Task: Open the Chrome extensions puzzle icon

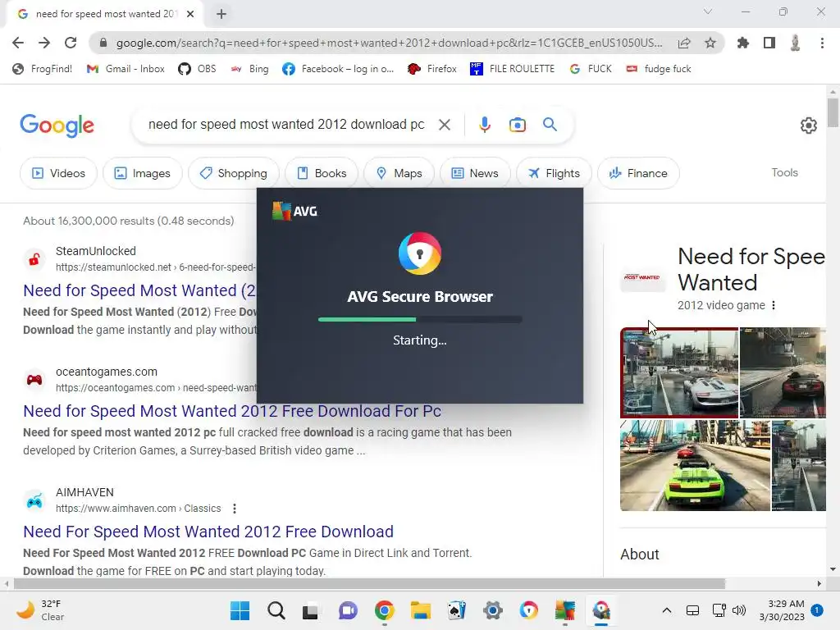Action: coord(743,43)
